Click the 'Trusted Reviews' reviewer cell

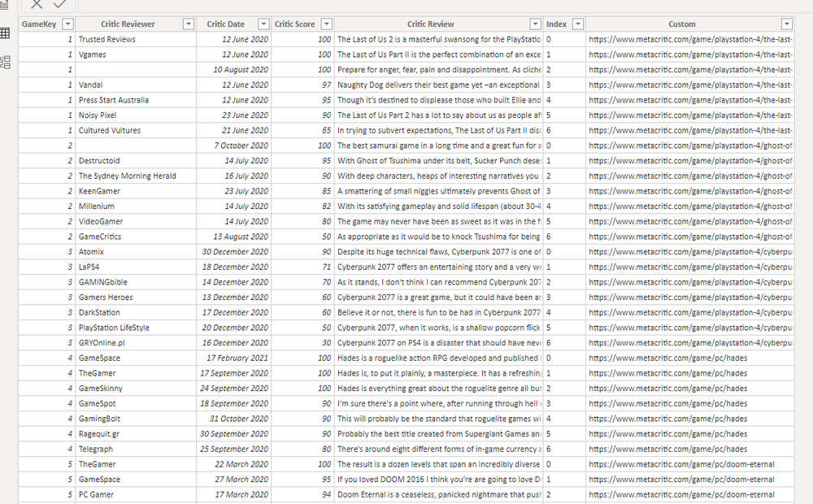136,39
